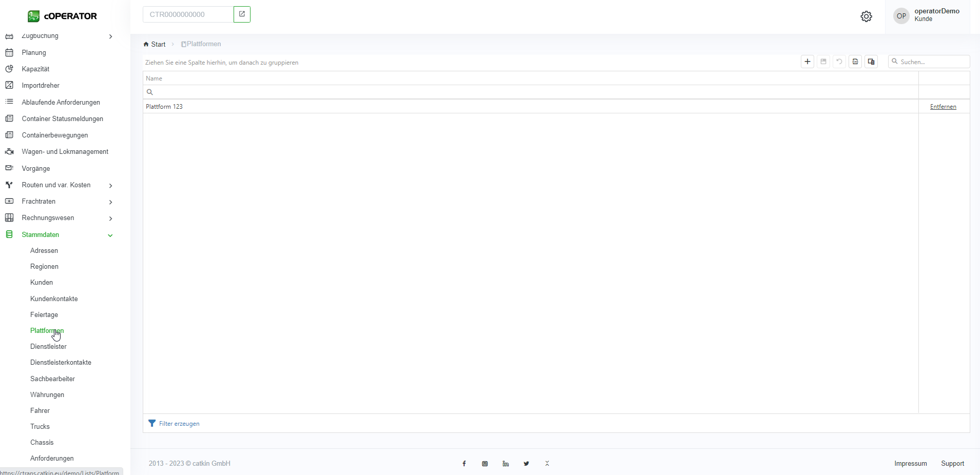Select Containerbewegungen from the sidebar
Screen dimensions: 980x475
(55, 135)
